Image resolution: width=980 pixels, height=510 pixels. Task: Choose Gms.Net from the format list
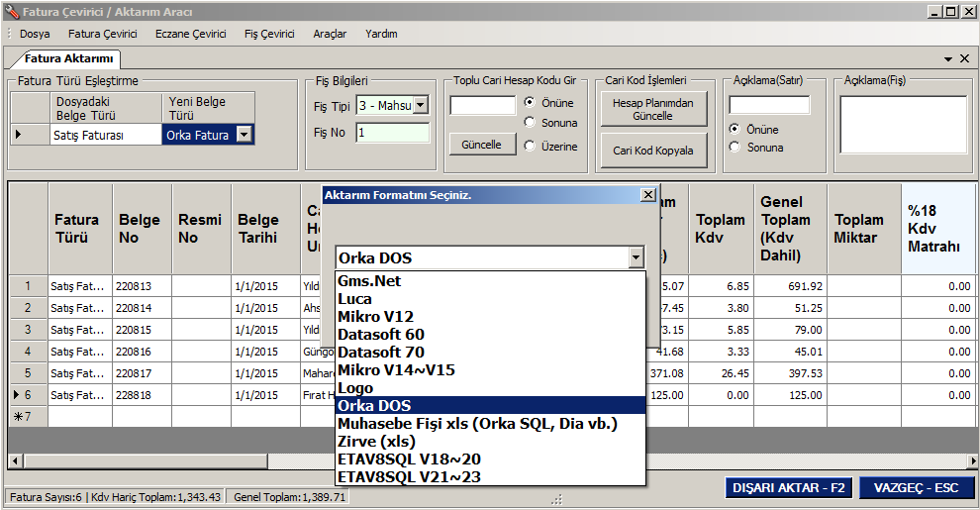[x=491, y=281]
